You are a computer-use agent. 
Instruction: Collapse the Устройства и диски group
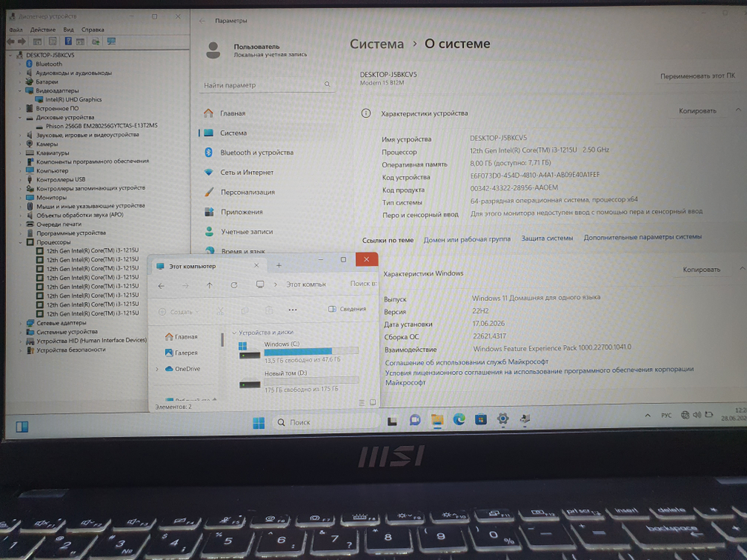[x=234, y=332]
